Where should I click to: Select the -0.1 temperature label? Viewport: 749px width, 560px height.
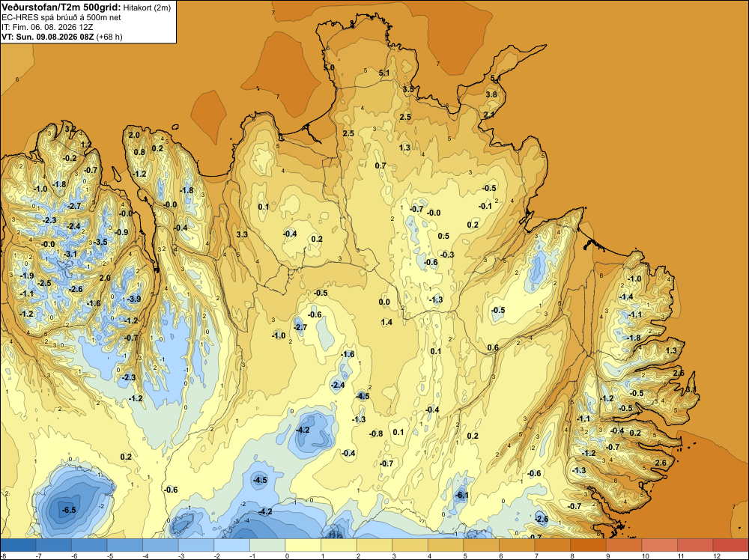(x=485, y=206)
